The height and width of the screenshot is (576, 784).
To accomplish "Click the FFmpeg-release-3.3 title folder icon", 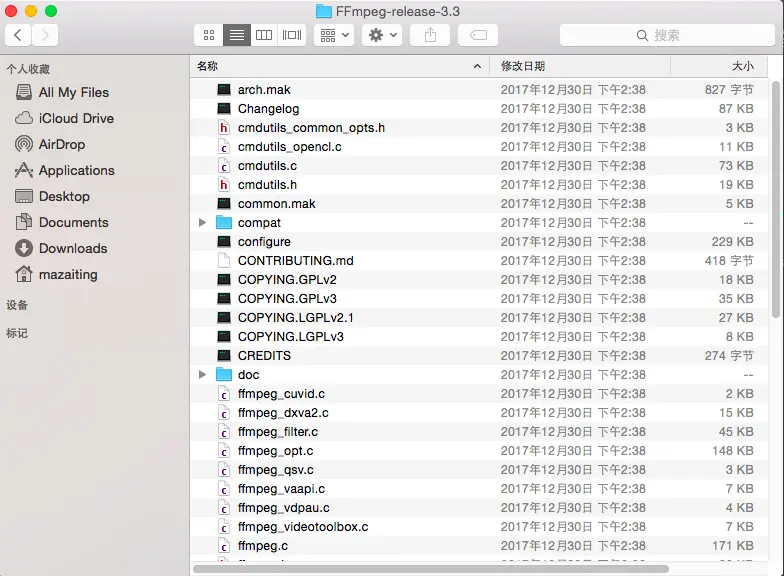I will [324, 11].
